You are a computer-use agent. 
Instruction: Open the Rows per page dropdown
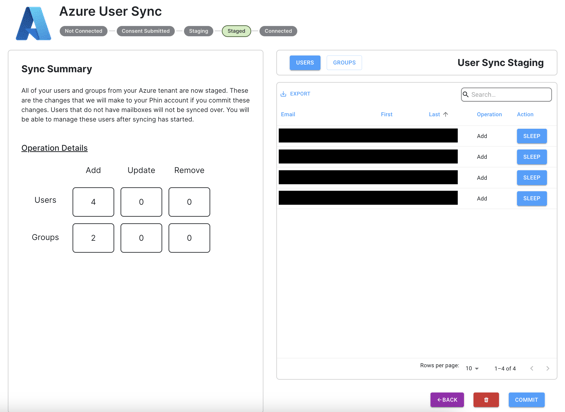[472, 368]
